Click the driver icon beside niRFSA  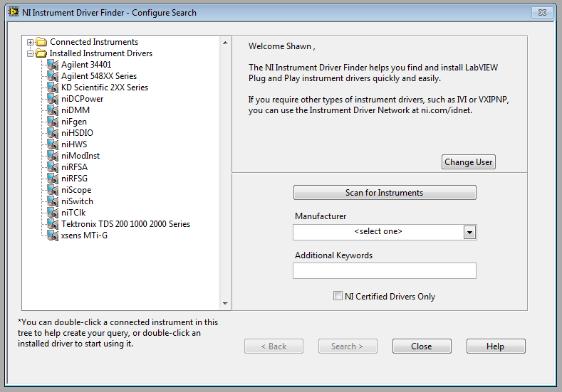(52, 167)
